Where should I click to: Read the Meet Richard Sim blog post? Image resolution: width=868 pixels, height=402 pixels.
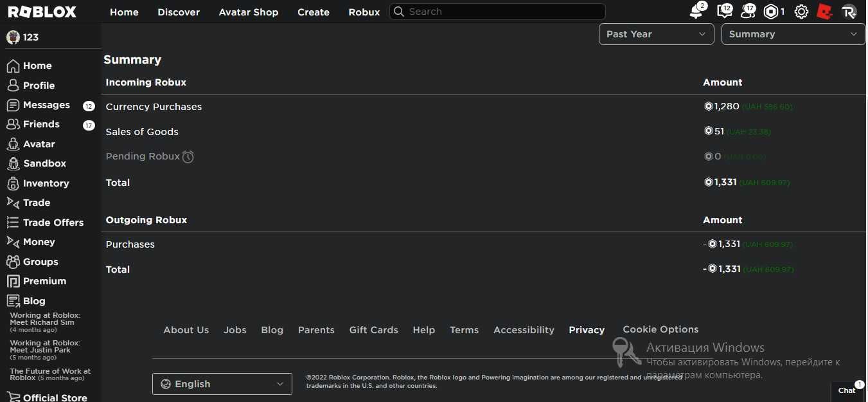point(45,319)
